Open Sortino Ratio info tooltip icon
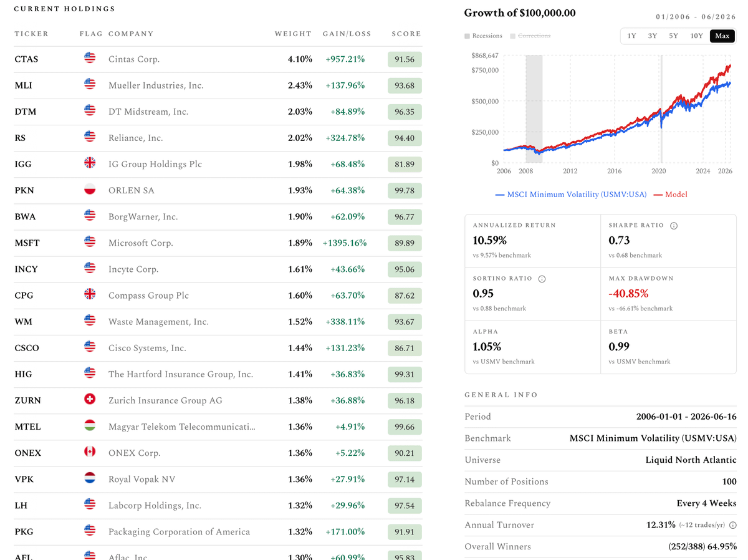 point(542,279)
